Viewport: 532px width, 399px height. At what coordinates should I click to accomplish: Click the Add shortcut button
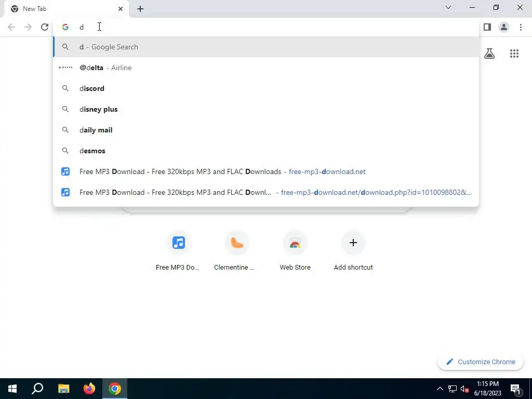[x=353, y=251]
